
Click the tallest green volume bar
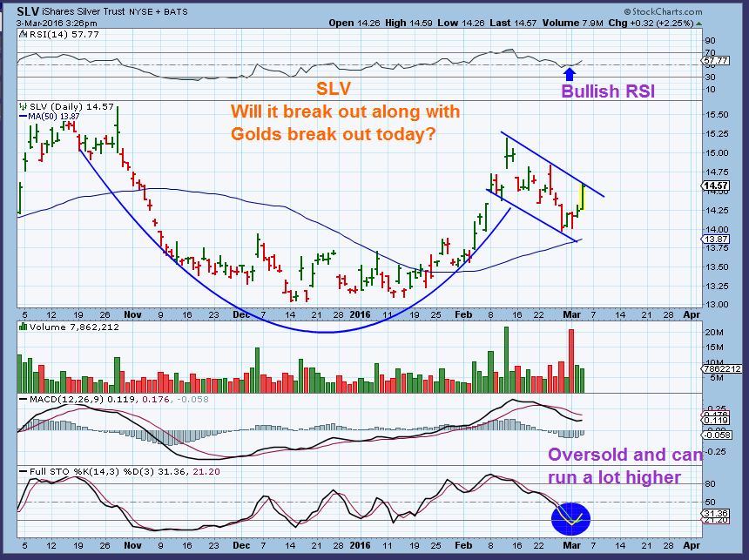click(506, 360)
